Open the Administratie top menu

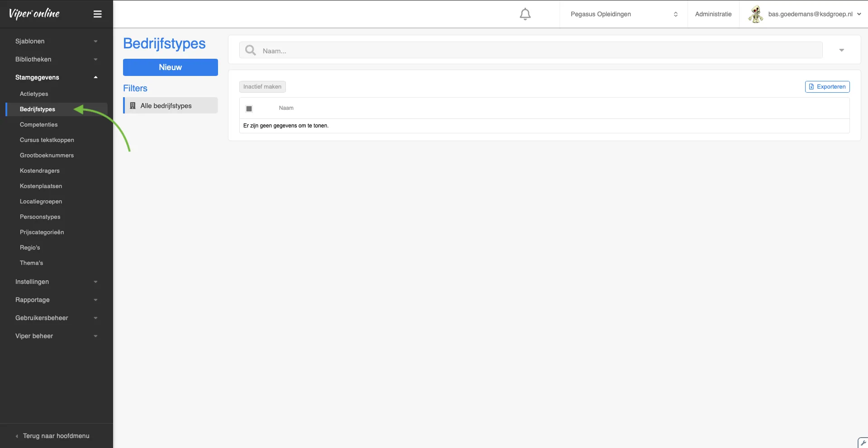tap(713, 14)
